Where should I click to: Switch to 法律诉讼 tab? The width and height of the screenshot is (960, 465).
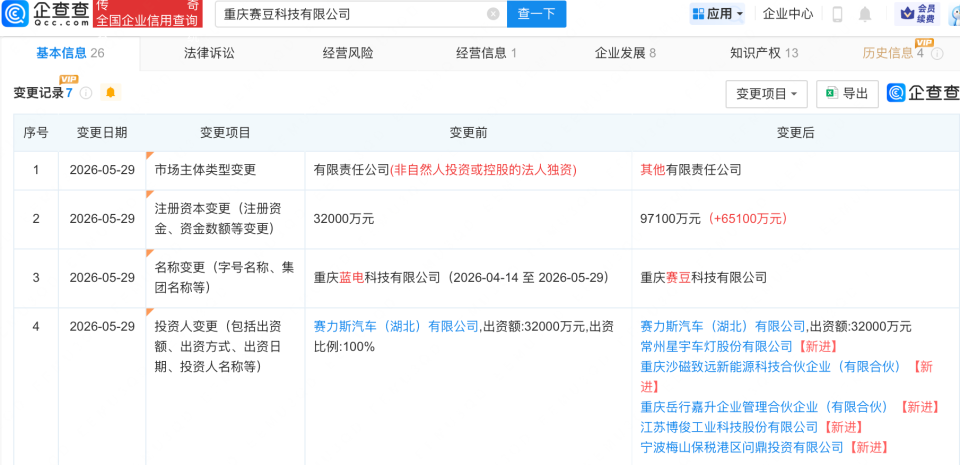(x=209, y=53)
